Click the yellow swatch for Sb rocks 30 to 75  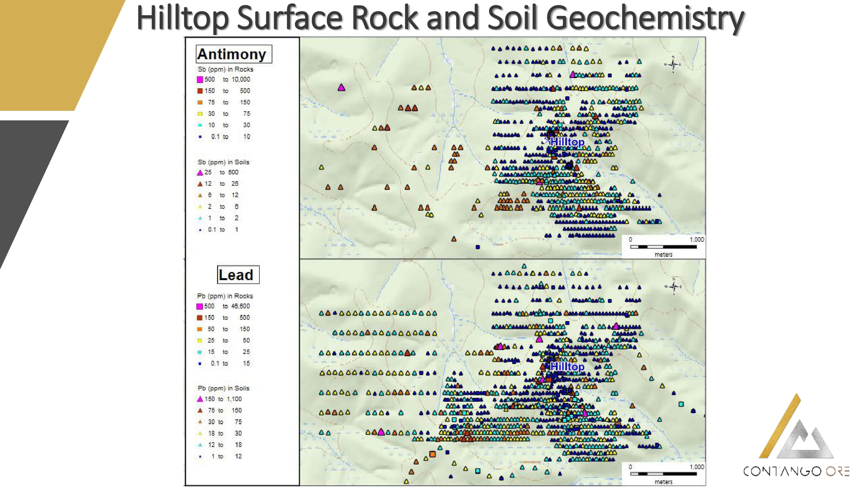200,114
